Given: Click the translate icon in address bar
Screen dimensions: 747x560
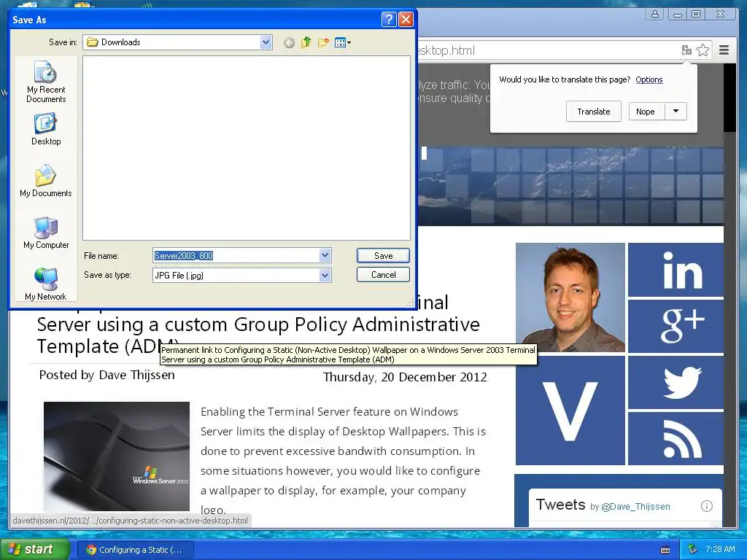Looking at the screenshot, I should pos(686,50).
